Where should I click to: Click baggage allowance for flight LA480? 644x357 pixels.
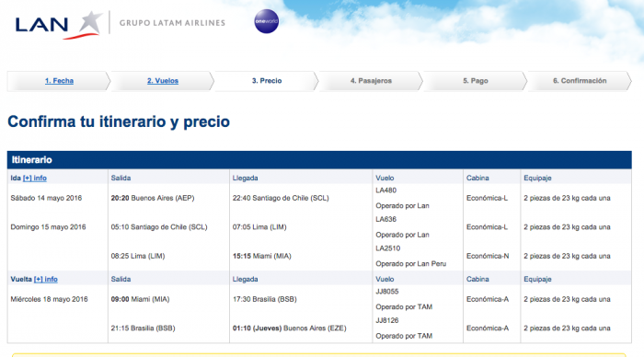567,198
